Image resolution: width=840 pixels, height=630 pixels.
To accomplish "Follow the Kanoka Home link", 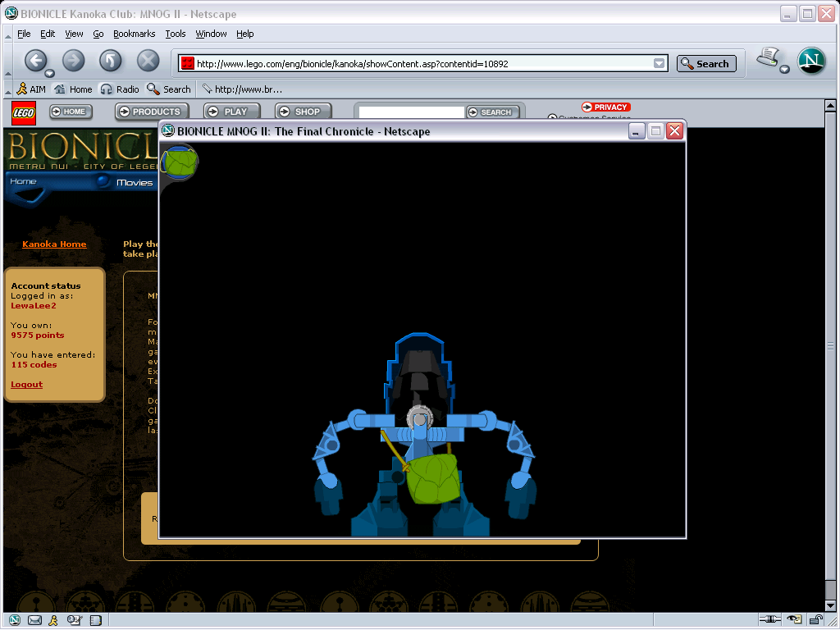I will (54, 244).
